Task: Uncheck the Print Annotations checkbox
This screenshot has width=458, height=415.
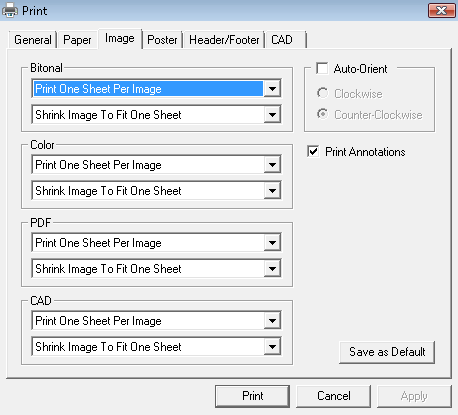Action: tap(313, 152)
